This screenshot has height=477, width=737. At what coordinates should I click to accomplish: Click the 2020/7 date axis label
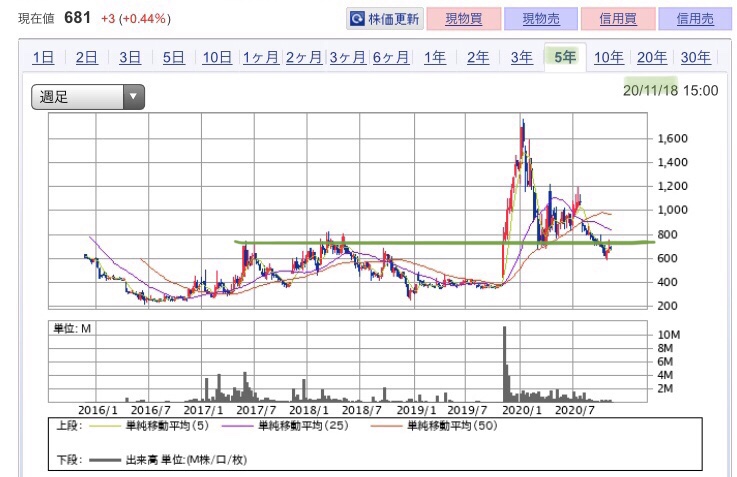click(574, 410)
